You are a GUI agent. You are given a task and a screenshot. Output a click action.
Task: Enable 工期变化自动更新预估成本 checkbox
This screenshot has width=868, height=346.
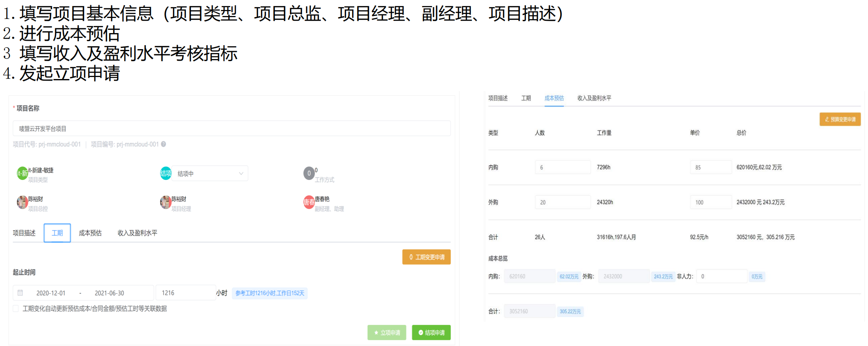pos(16,308)
